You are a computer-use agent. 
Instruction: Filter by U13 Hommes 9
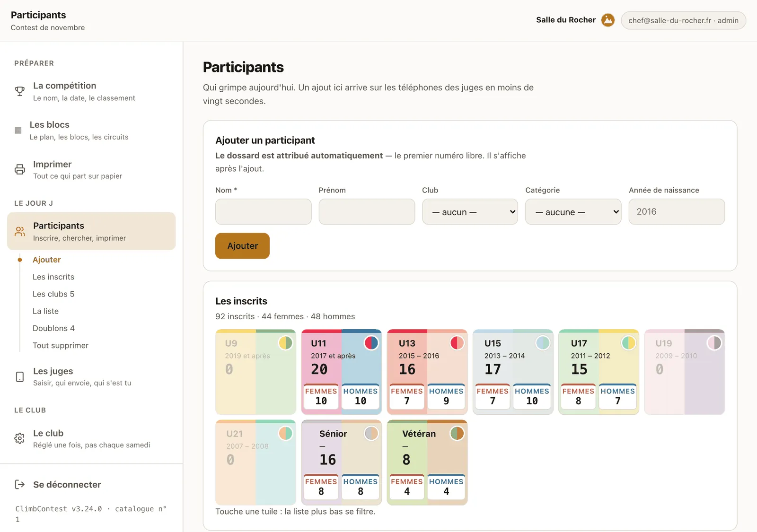pyautogui.click(x=446, y=396)
